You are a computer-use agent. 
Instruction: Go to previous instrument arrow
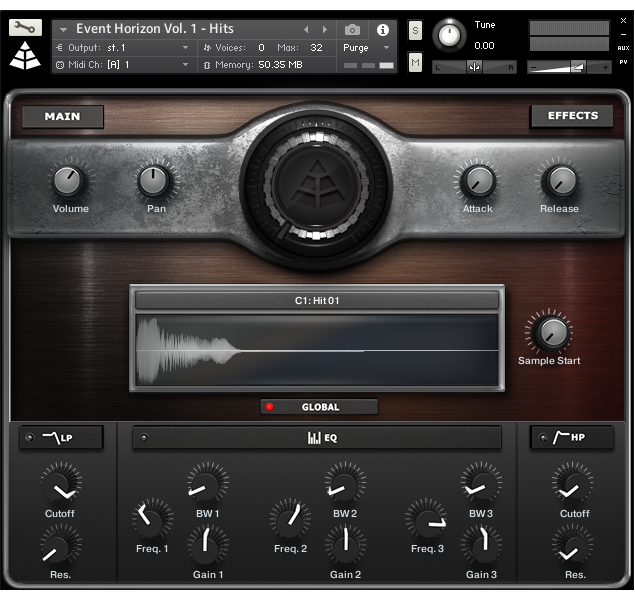click(306, 30)
